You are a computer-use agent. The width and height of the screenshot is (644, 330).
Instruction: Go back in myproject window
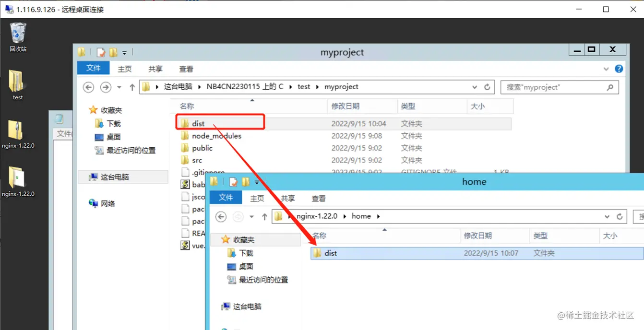point(88,87)
